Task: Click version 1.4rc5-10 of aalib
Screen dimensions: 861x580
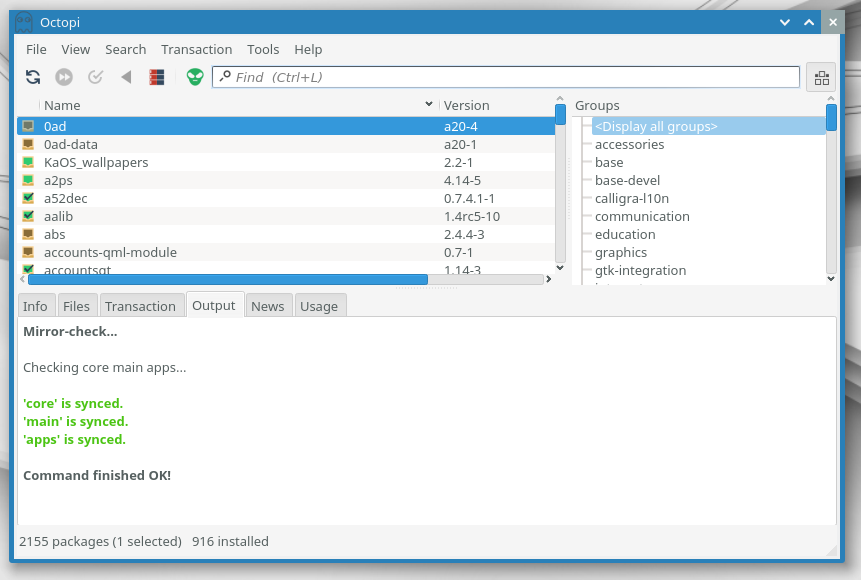Action: [x=472, y=216]
